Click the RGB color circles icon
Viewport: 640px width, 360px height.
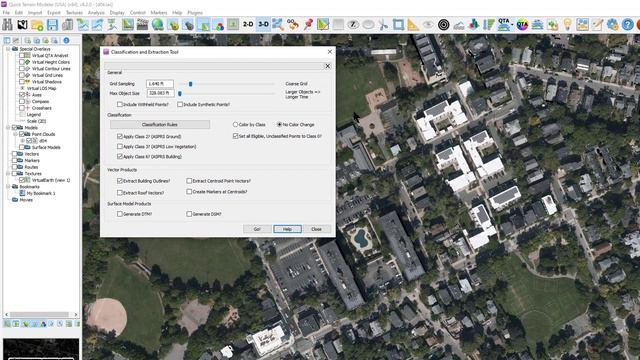(218, 25)
